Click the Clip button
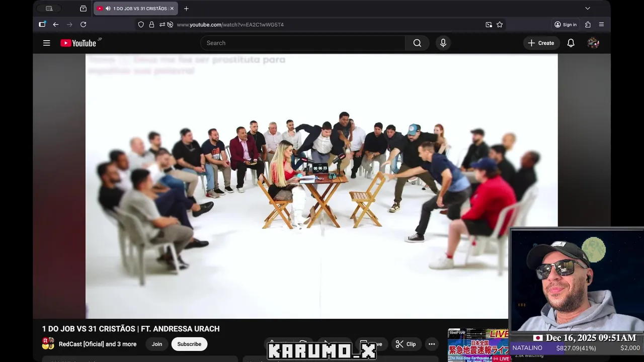644x362 pixels. (x=406, y=344)
